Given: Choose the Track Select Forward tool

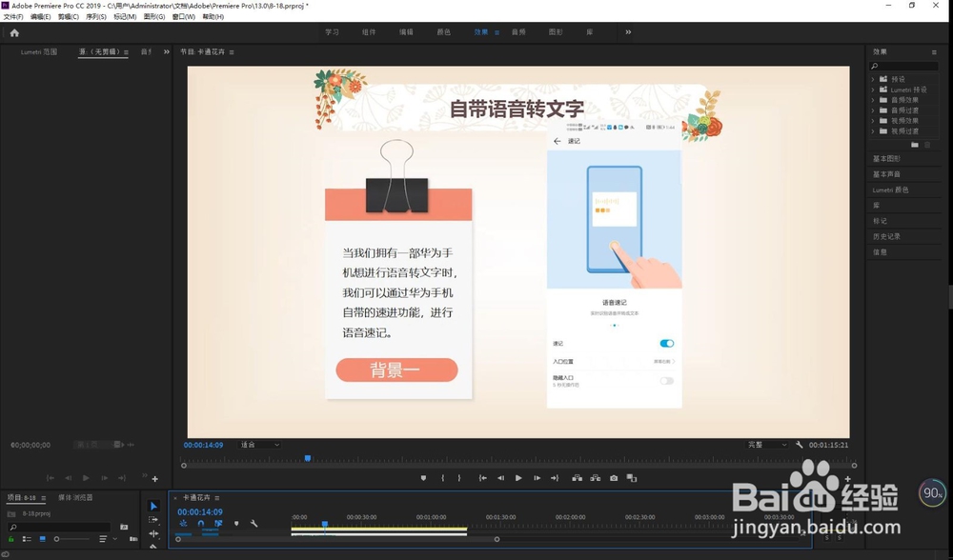Looking at the screenshot, I should pyautogui.click(x=153, y=520).
